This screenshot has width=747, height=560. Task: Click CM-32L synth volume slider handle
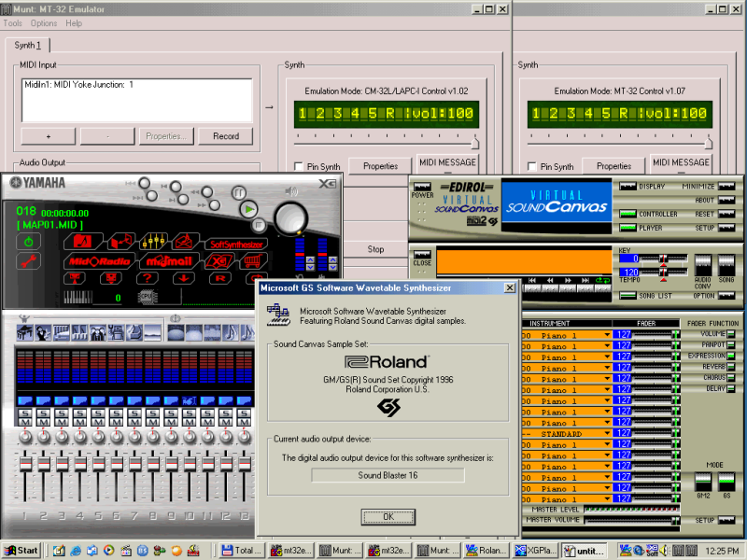475,143
